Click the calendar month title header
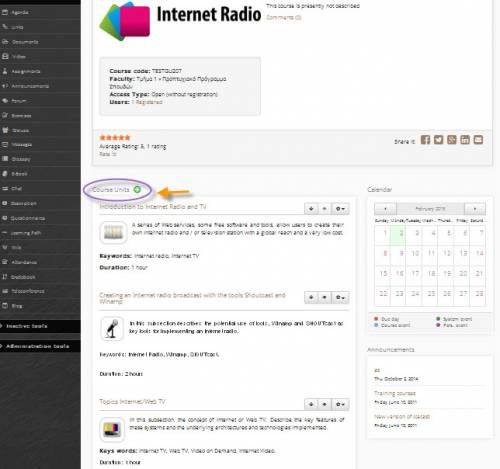This screenshot has width=500, height=469. [x=430, y=209]
